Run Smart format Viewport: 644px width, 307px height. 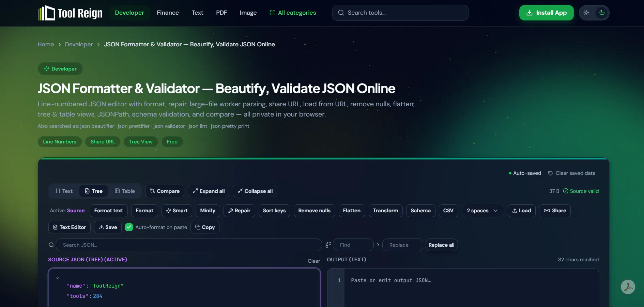[x=177, y=211]
